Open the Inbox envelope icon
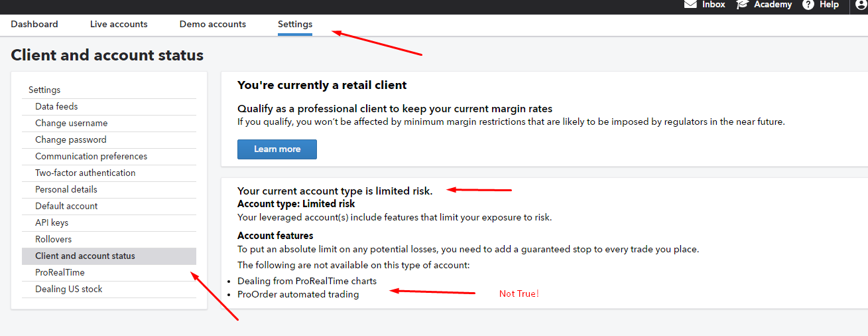Image resolution: width=868 pixels, height=336 pixels. pyautogui.click(x=690, y=4)
